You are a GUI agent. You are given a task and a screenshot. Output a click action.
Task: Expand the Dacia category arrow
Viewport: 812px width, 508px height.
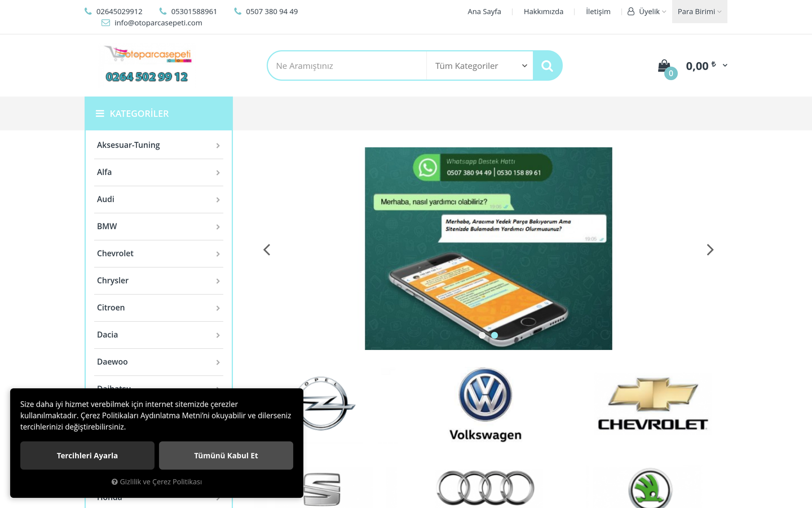tap(218, 335)
